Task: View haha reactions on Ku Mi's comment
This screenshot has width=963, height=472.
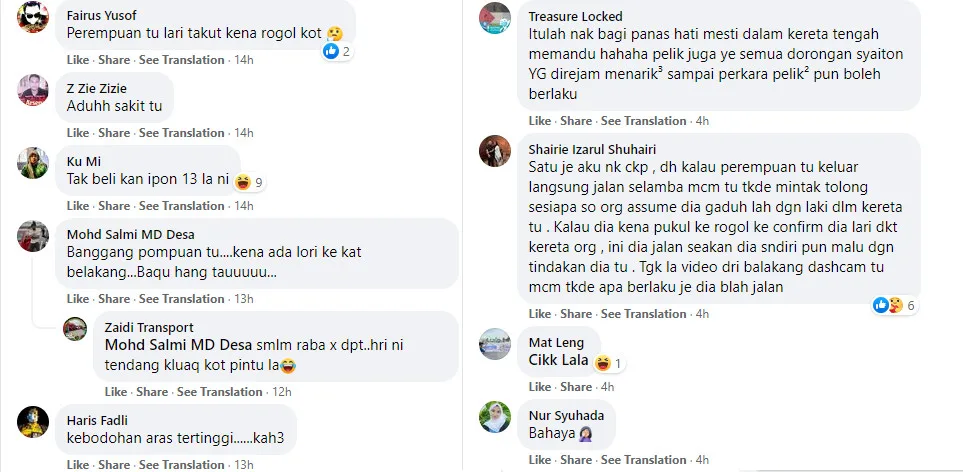Action: click(249, 182)
